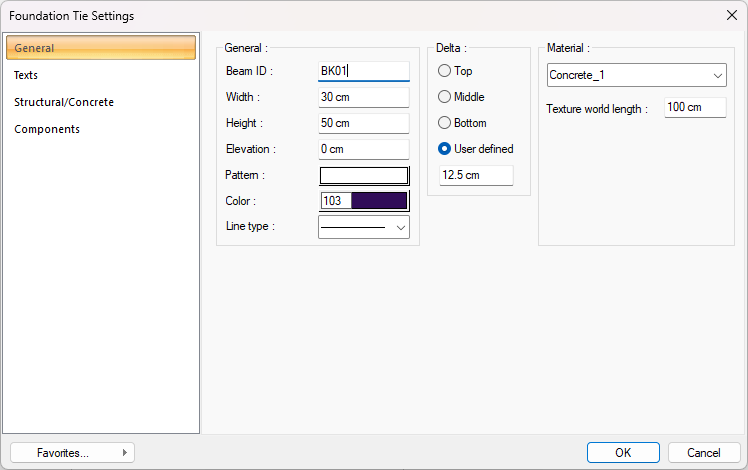The image size is (748, 470).
Task: Pick the purple color swatch
Action: 378,201
